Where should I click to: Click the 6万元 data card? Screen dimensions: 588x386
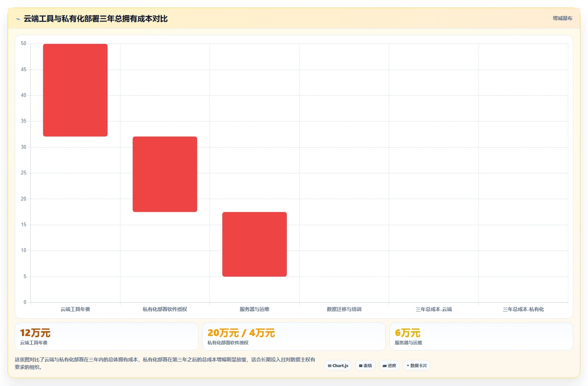tap(481, 336)
